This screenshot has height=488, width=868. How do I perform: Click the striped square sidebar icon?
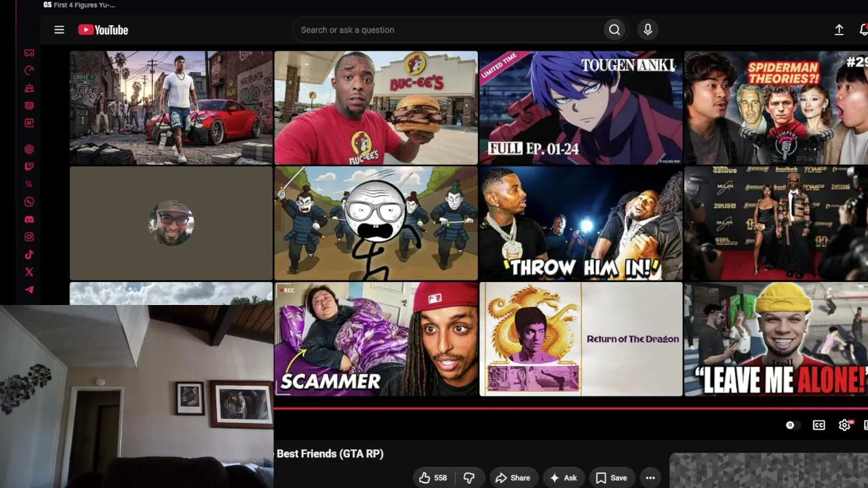(x=29, y=106)
